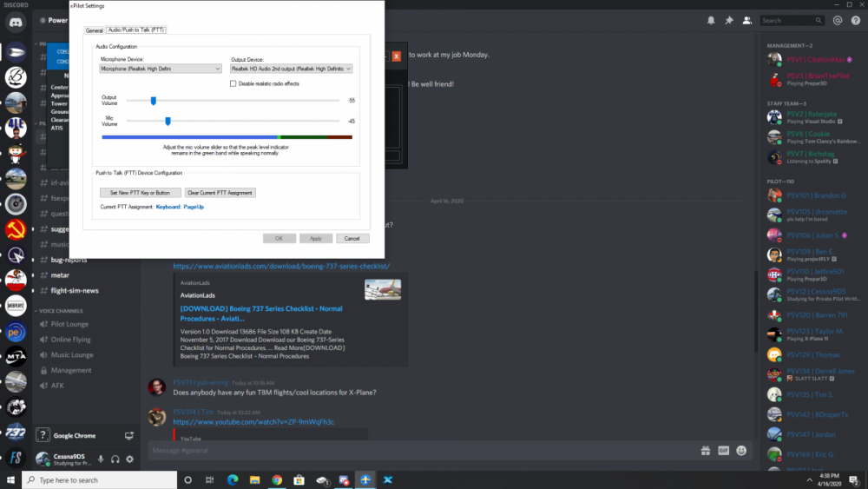Click Discord search box

pos(792,21)
